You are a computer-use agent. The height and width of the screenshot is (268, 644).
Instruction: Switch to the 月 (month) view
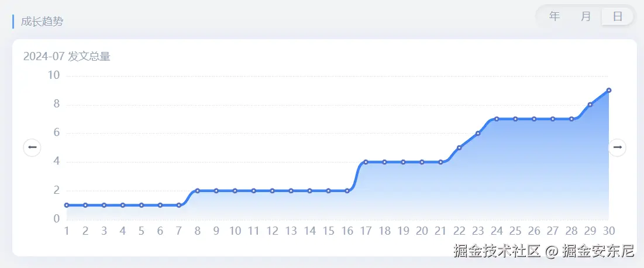[586, 16]
